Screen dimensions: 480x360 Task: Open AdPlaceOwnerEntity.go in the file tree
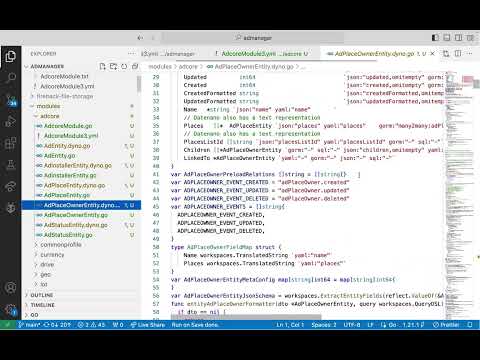76,215
